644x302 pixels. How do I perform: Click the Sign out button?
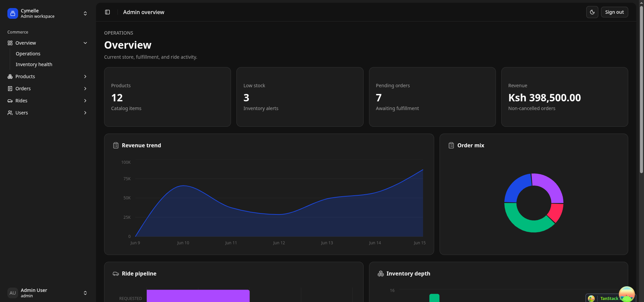tap(614, 12)
